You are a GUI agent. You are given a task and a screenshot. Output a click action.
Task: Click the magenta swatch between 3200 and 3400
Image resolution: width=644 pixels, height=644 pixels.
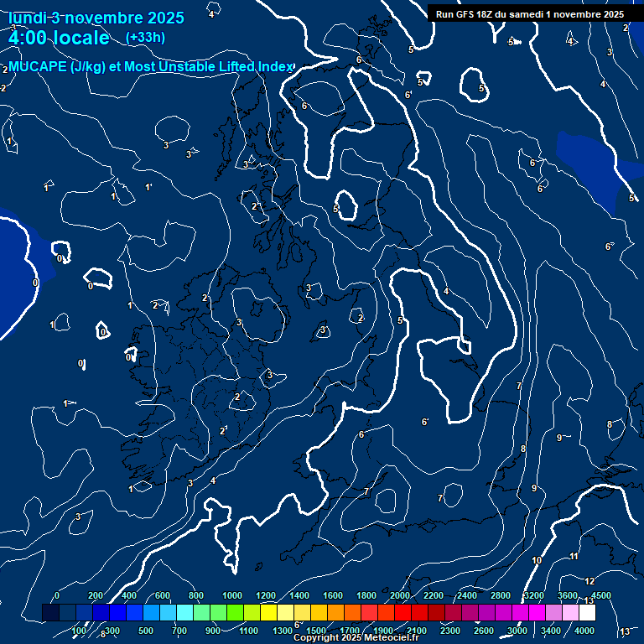(x=537, y=612)
